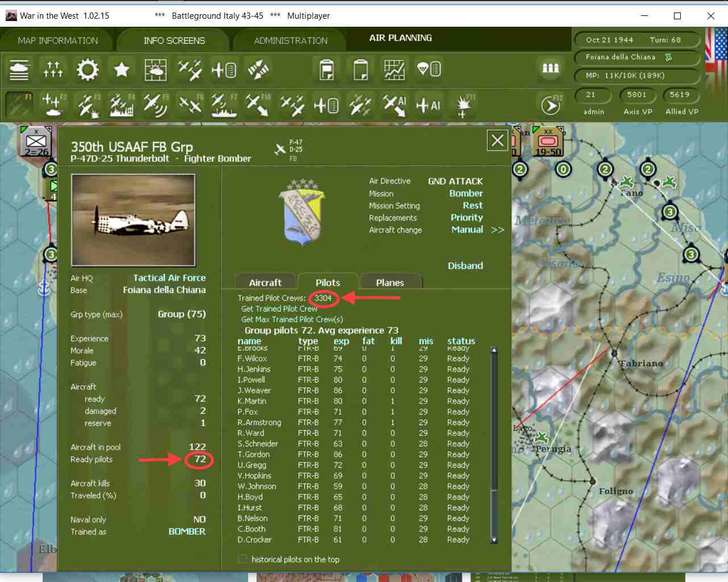Open the ADMINISTRATION tab
728x582 pixels.
[291, 41]
